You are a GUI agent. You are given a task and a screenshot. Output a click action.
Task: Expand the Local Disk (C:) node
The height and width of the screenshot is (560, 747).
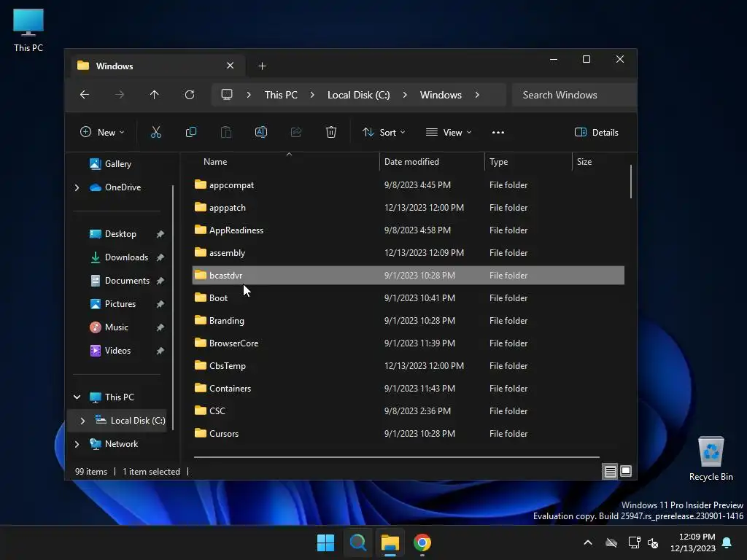click(x=83, y=421)
